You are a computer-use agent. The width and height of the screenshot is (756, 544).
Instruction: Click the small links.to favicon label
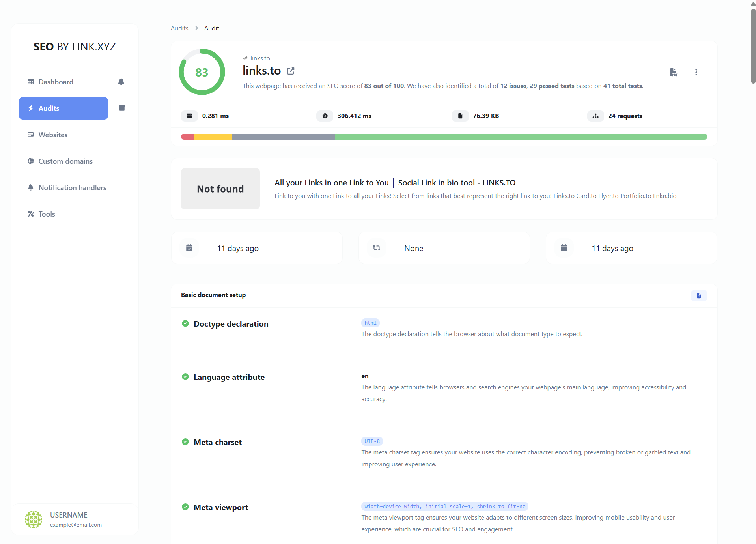[257, 58]
